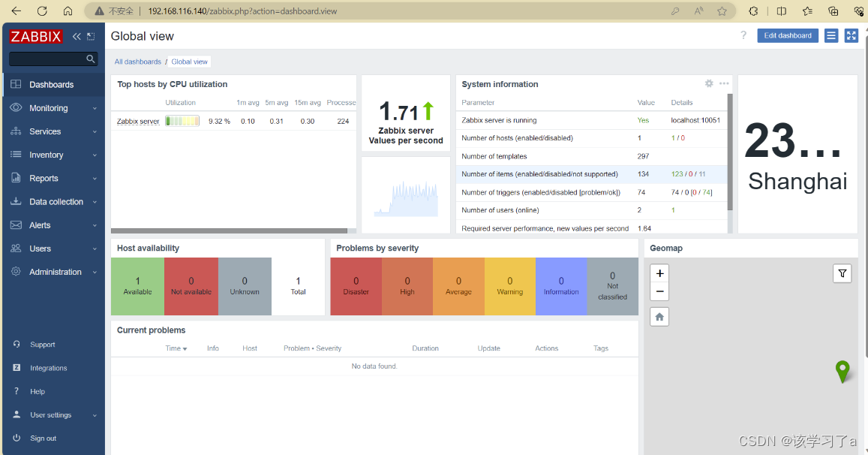This screenshot has height=455, width=868.
Task: Click the Edit dashboard button
Action: 788,35
